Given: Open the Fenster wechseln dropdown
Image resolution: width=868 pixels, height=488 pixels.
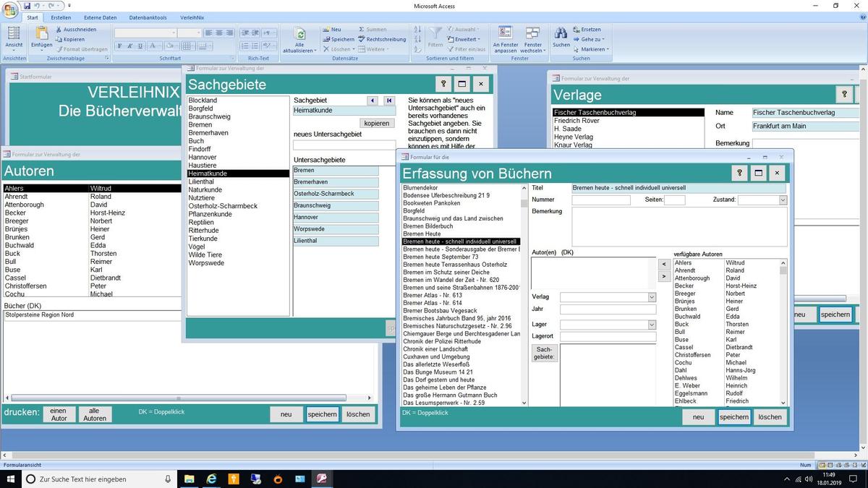Looking at the screenshot, I should pos(533,40).
